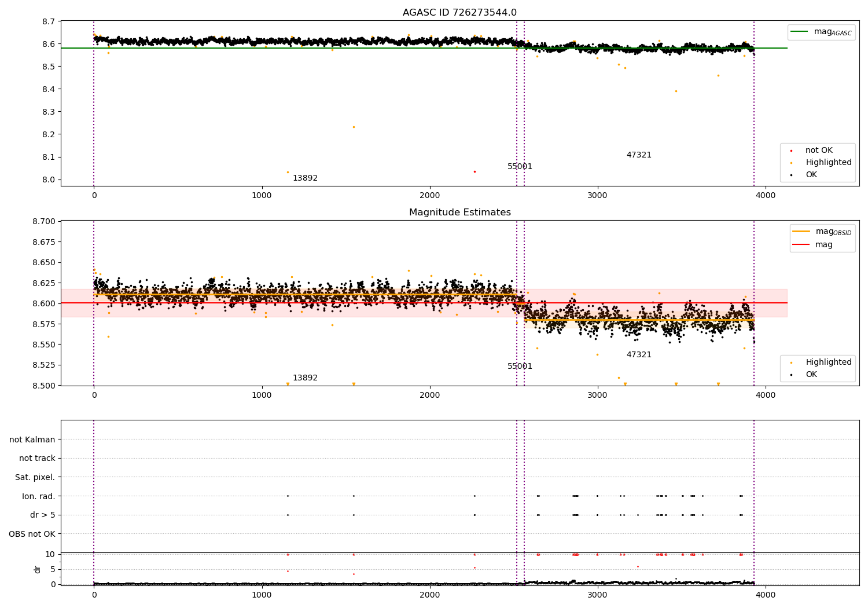Image resolution: width=868 pixels, height=608 pixels.
Task: Click the "5" tick on the dr axis
Action: point(53,570)
